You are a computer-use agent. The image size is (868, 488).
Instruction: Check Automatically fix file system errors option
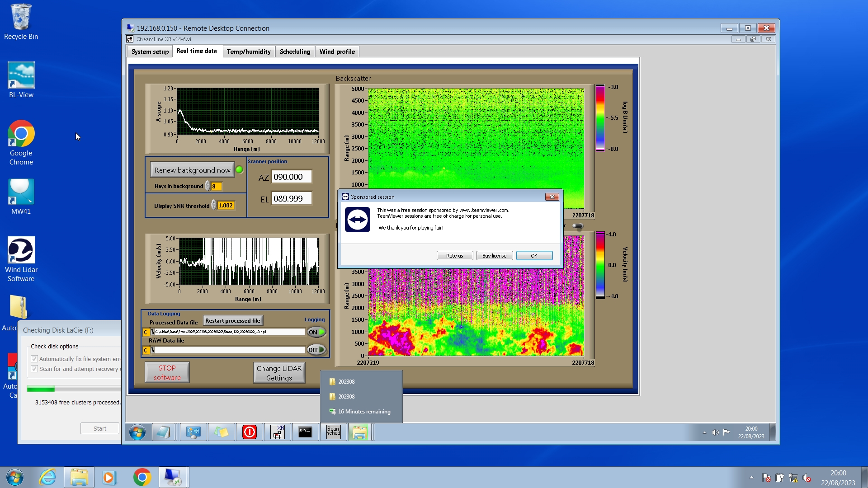click(34, 359)
